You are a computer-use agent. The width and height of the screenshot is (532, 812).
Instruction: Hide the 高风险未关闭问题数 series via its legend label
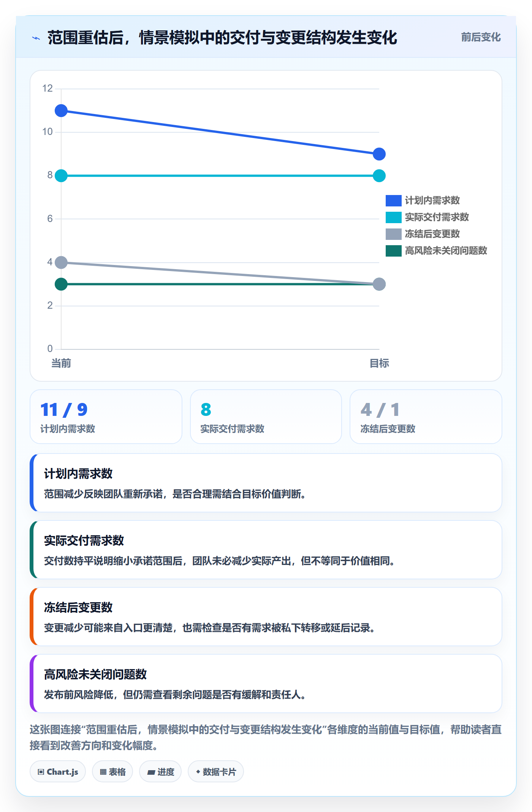[446, 251]
